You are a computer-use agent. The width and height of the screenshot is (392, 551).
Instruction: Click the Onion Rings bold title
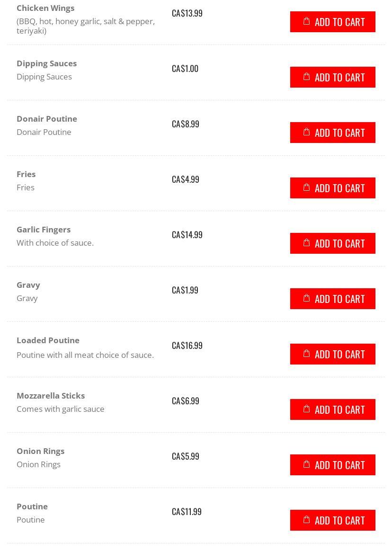40,451
